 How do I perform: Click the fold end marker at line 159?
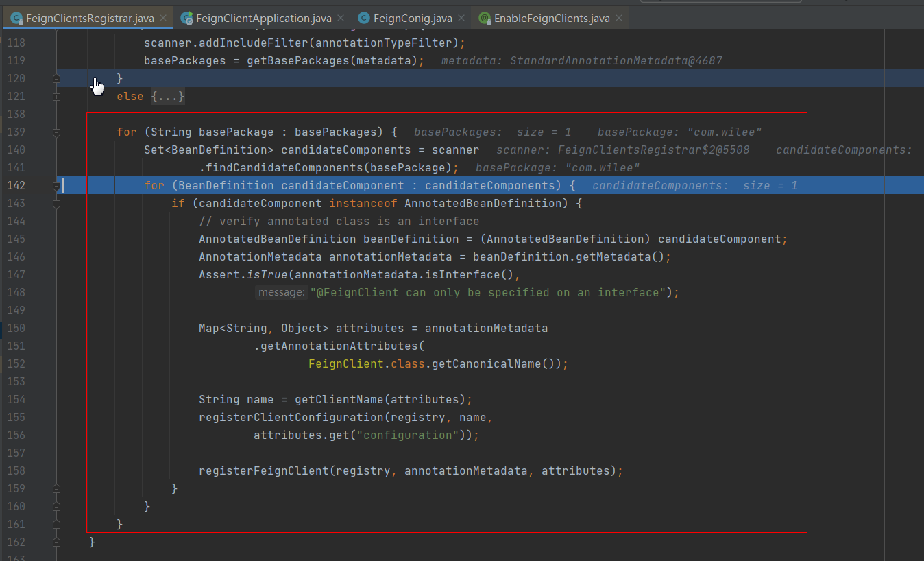pos(57,488)
